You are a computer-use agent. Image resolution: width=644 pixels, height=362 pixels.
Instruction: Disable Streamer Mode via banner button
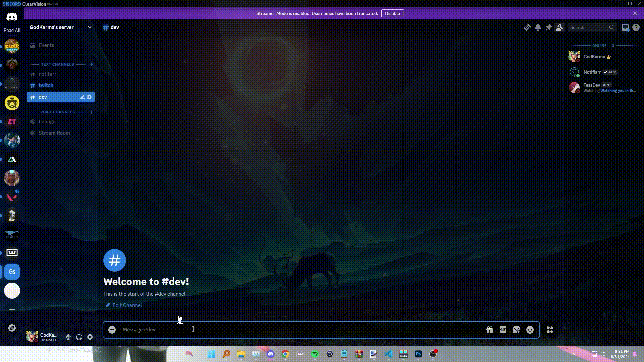pos(392,14)
